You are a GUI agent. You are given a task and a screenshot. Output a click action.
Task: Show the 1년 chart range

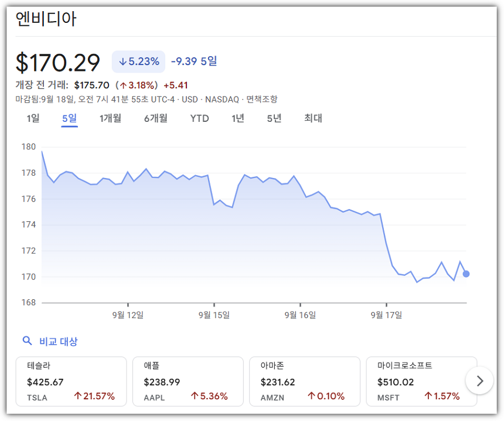(x=238, y=118)
